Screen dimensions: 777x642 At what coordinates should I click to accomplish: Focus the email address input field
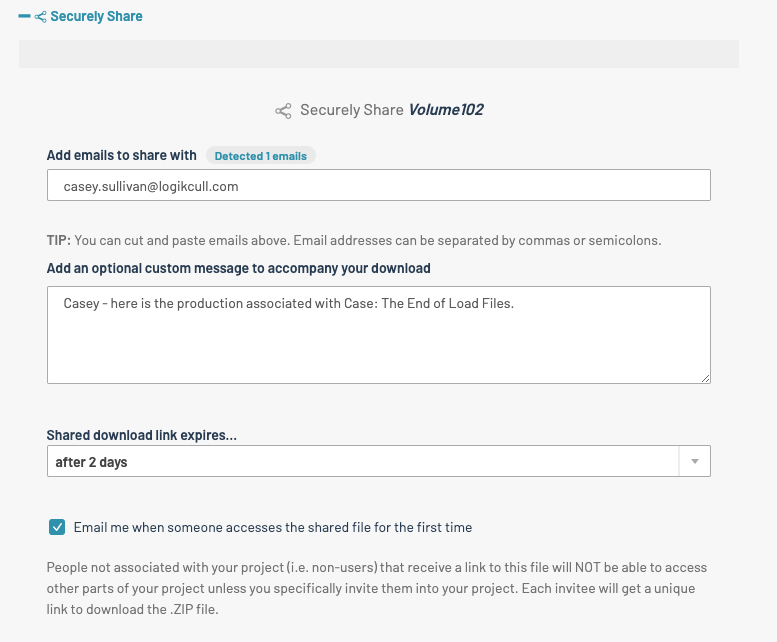point(378,186)
